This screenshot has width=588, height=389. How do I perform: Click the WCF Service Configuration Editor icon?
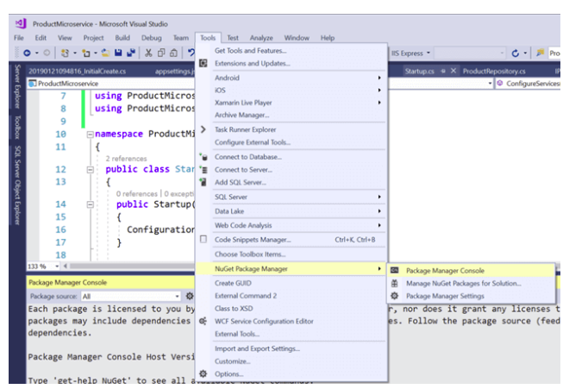coord(203,321)
